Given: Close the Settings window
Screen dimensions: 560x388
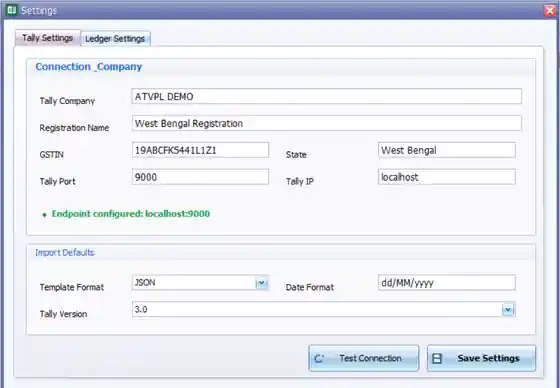Looking at the screenshot, I should 550,10.
